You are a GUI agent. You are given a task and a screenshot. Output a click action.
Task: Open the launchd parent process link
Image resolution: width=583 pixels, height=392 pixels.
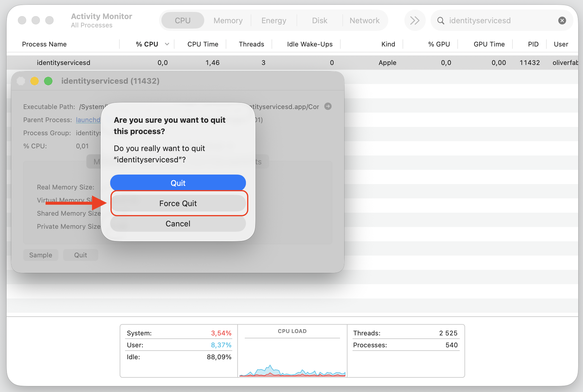(88, 120)
